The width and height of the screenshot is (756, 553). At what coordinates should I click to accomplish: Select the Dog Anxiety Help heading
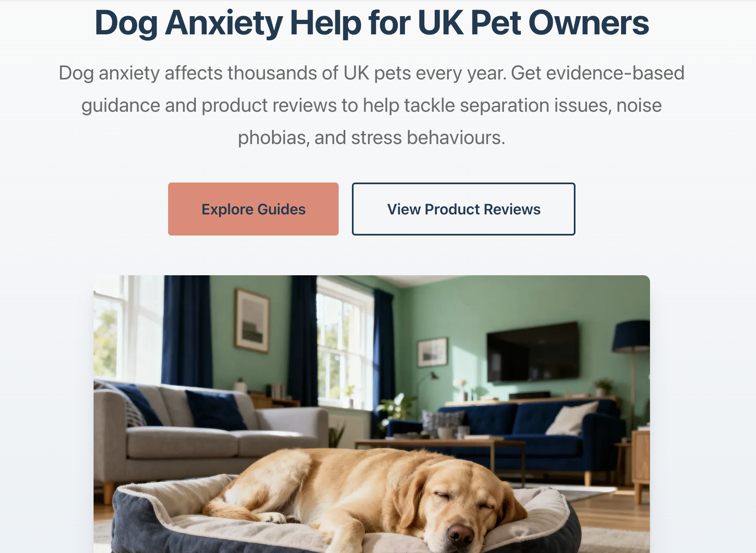(372, 22)
